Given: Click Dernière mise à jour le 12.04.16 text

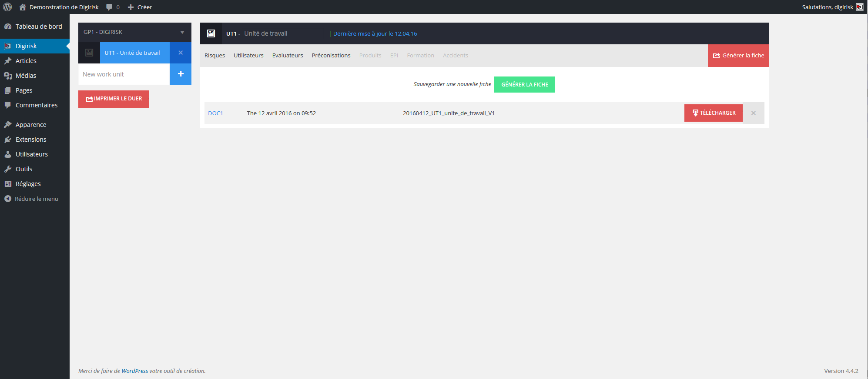Looking at the screenshot, I should click(375, 34).
